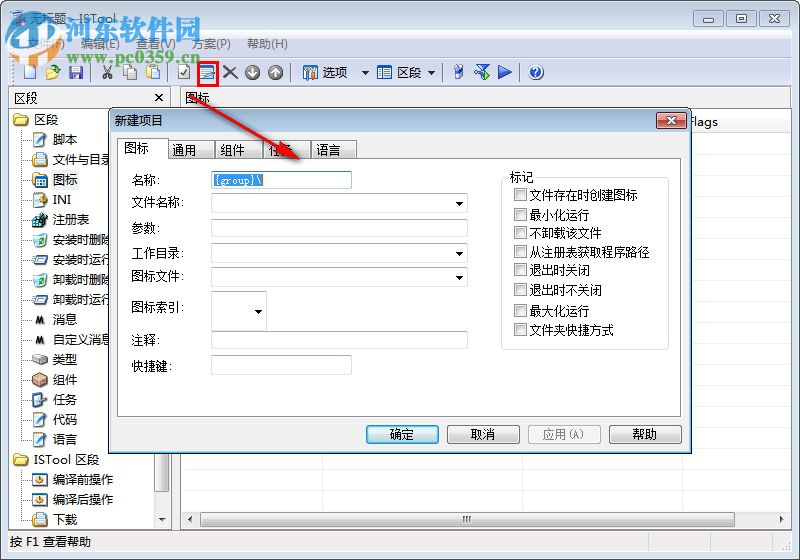Click the horizontal scrollbar thumb
Viewport: 800px width, 560px height.
[467, 519]
